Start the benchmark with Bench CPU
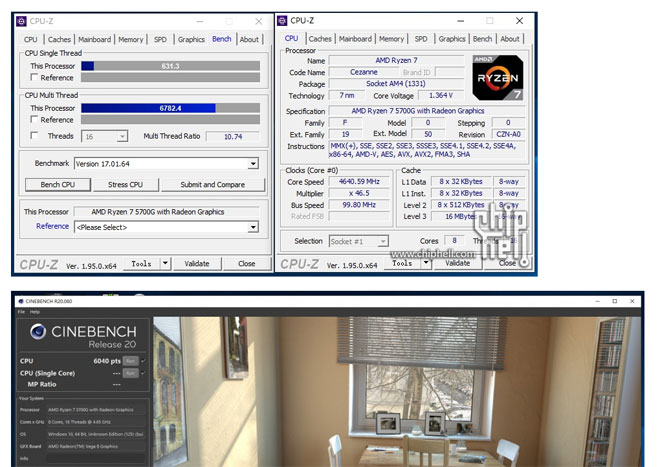Image resolution: width=660 pixels, height=467 pixels. tap(58, 184)
